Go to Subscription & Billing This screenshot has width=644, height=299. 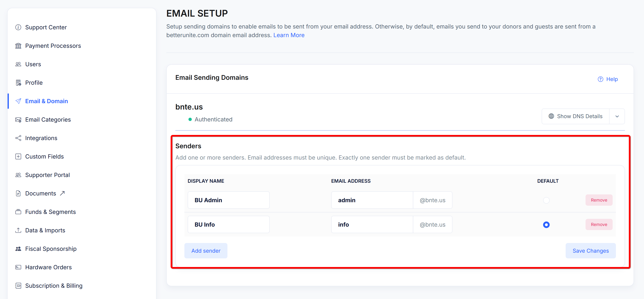[x=54, y=286]
